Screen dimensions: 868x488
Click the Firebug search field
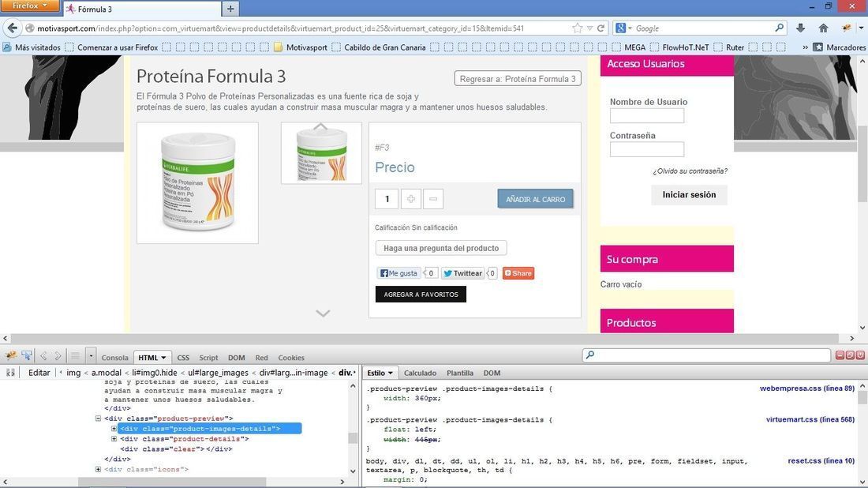706,355
